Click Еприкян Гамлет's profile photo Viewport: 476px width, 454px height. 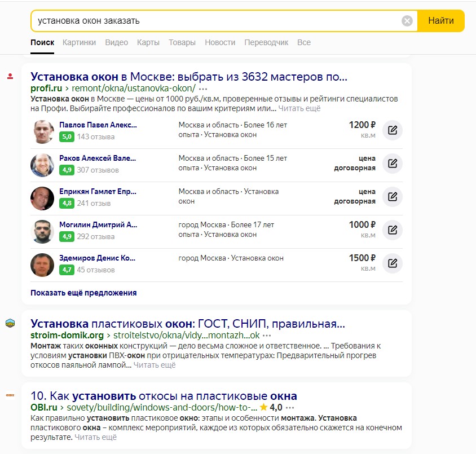click(42, 198)
